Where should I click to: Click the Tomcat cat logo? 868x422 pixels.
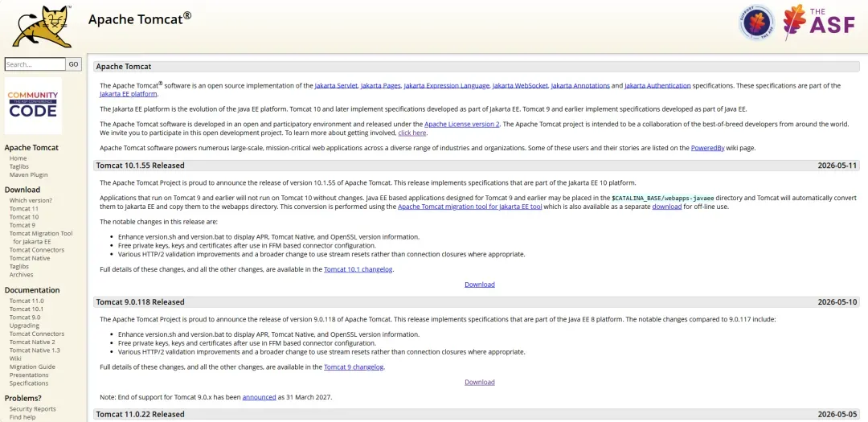pyautogui.click(x=43, y=26)
